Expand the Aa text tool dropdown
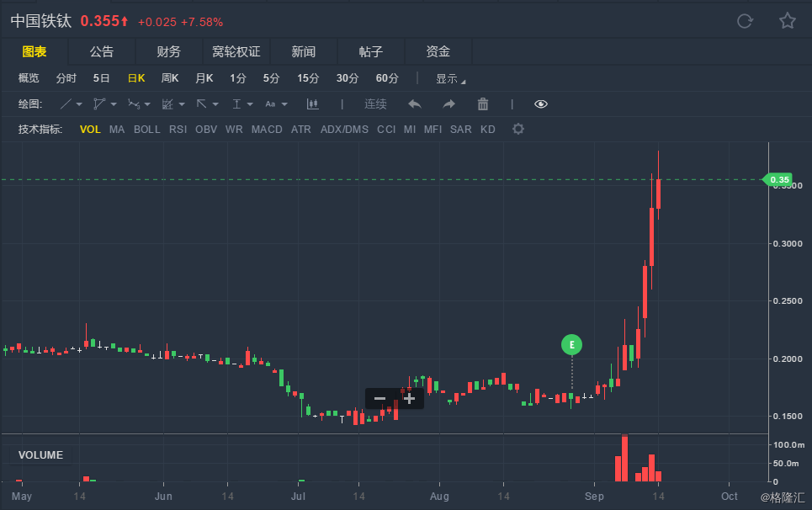Image resolution: width=812 pixels, height=510 pixels. click(x=284, y=104)
